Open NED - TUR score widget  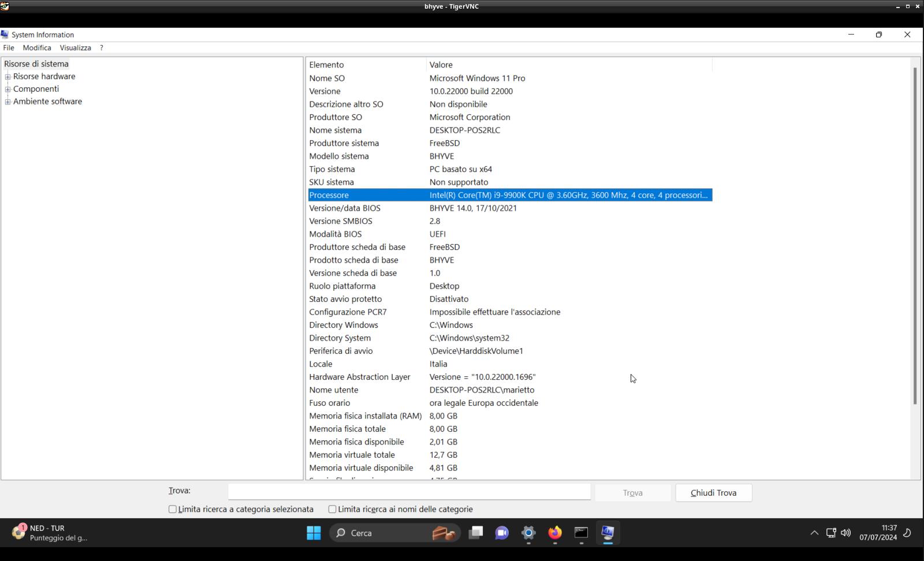[50, 533]
